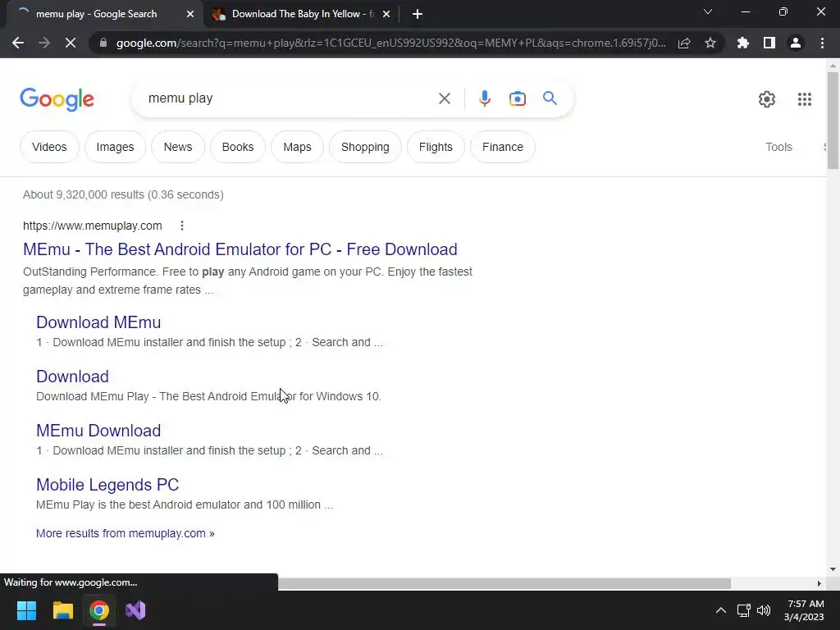This screenshot has width=840, height=630.
Task: Stop loading the page
Action: click(71, 43)
